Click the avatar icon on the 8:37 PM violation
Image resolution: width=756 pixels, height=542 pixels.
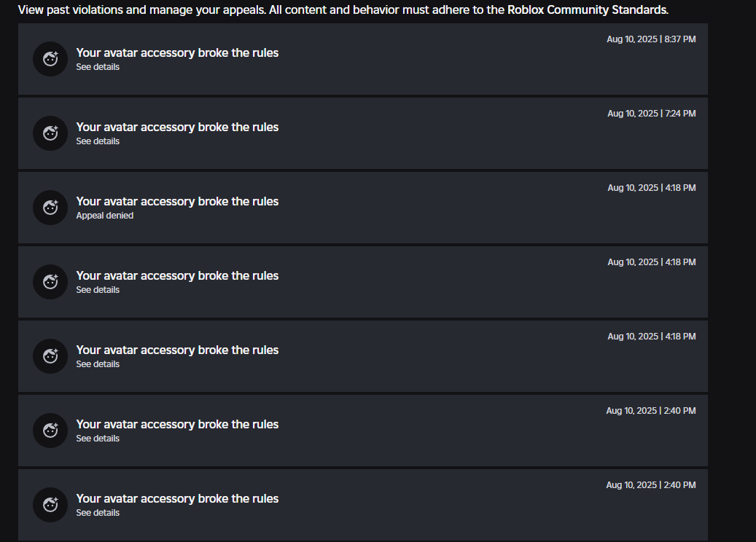click(x=50, y=59)
